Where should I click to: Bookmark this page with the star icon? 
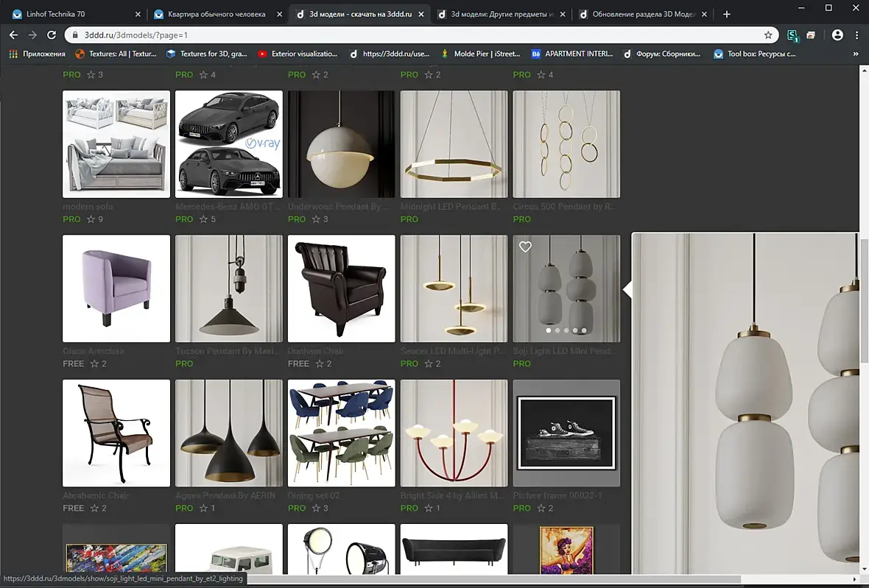(x=768, y=35)
